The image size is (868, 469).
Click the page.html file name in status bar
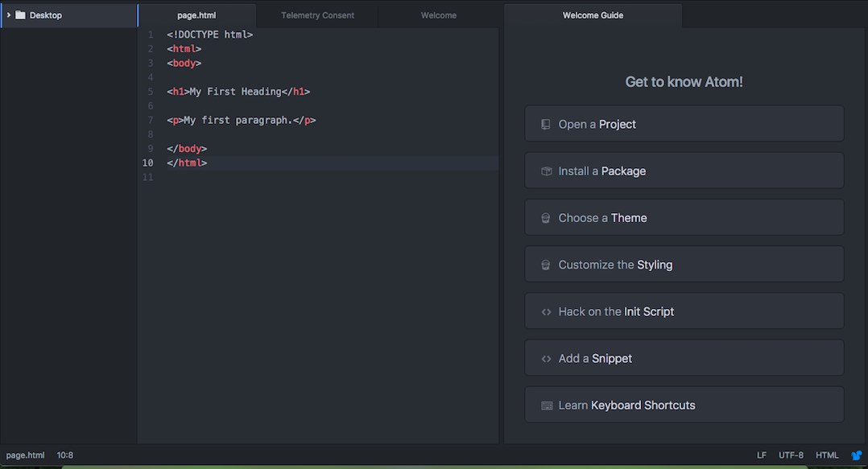click(26, 455)
